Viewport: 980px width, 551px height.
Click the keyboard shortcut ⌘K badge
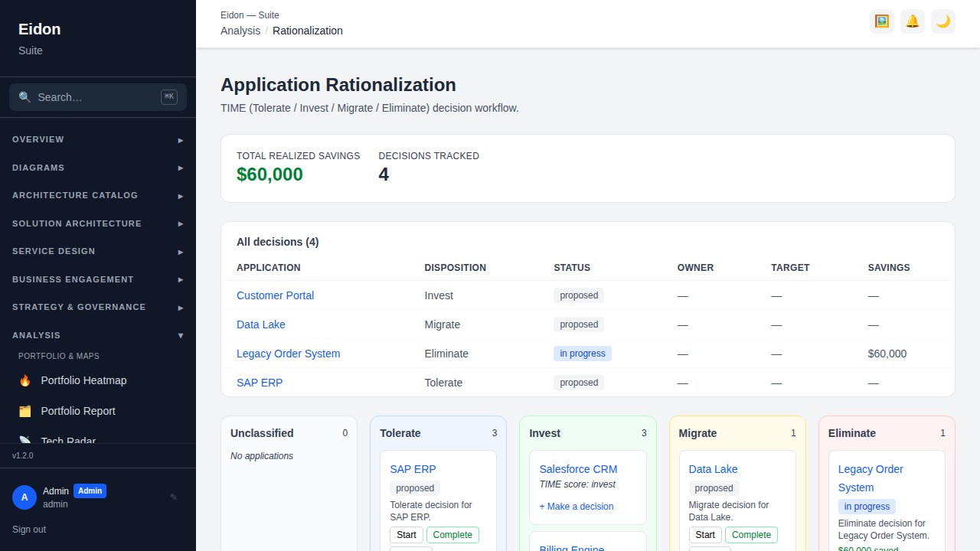[169, 97]
